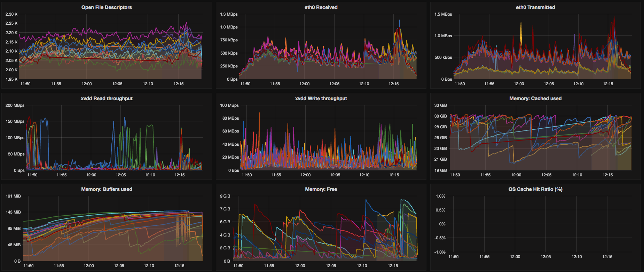Click the 191 MiB axis label
Image resolution: width=644 pixels, height=272 pixels.
tap(13, 196)
